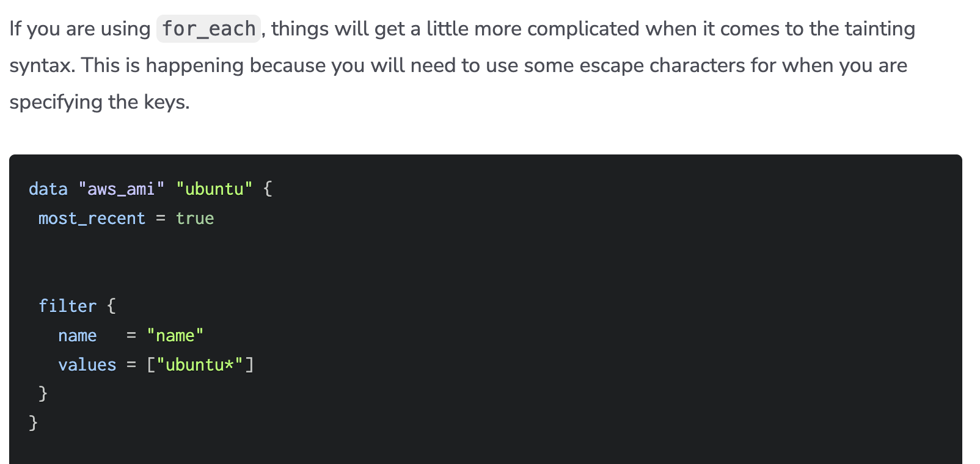980x464 pixels.
Task: Click the "ubuntu" resource name string
Action: (214, 189)
